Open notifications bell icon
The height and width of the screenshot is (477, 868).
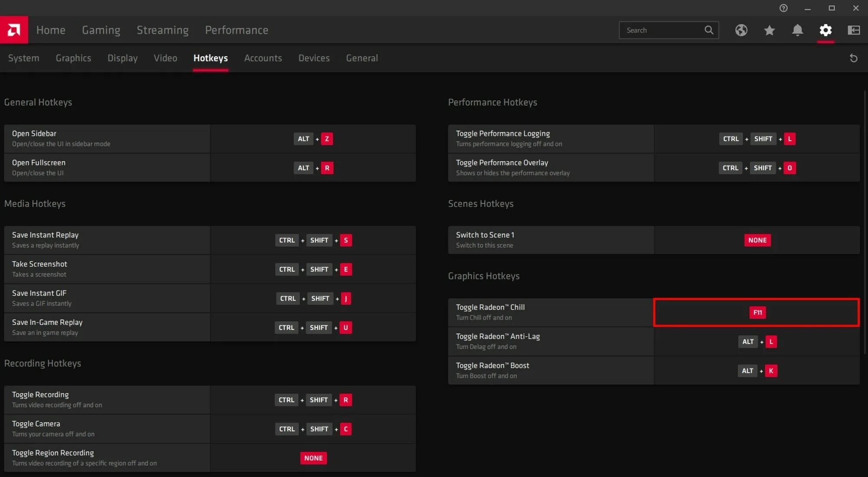click(x=797, y=30)
